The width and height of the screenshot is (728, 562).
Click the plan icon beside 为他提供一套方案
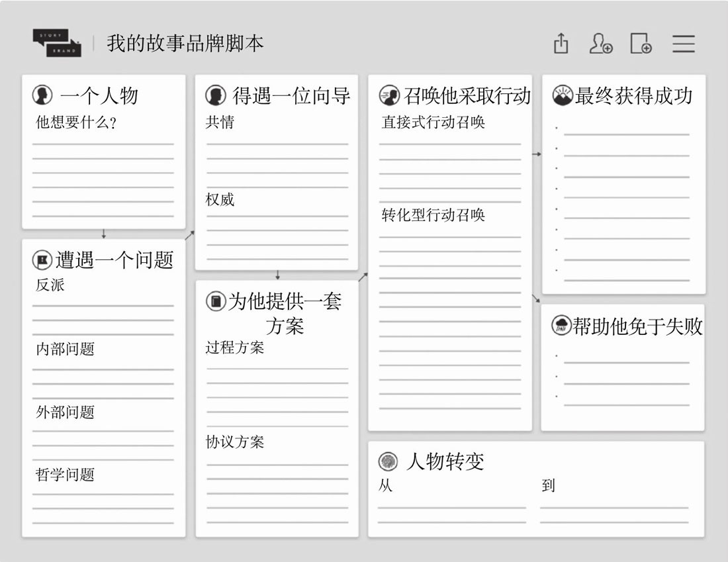pyautogui.click(x=215, y=302)
